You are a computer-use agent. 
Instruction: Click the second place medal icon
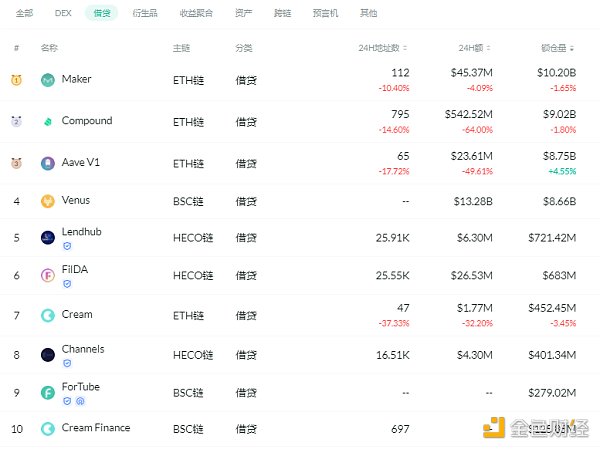(16, 121)
